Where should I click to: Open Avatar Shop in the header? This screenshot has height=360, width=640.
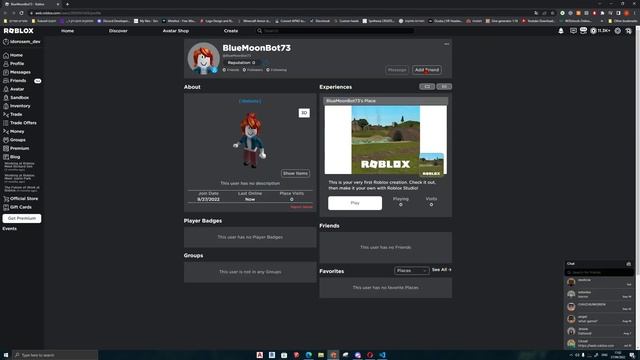pyautogui.click(x=176, y=31)
